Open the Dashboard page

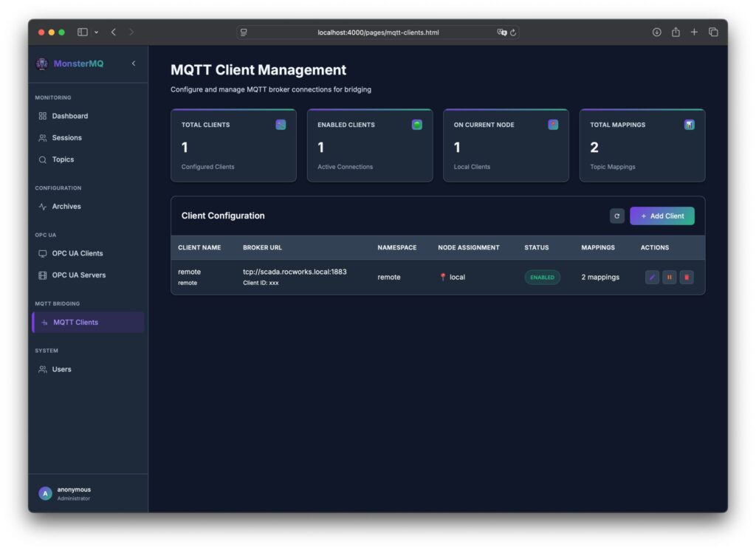pyautogui.click(x=69, y=116)
